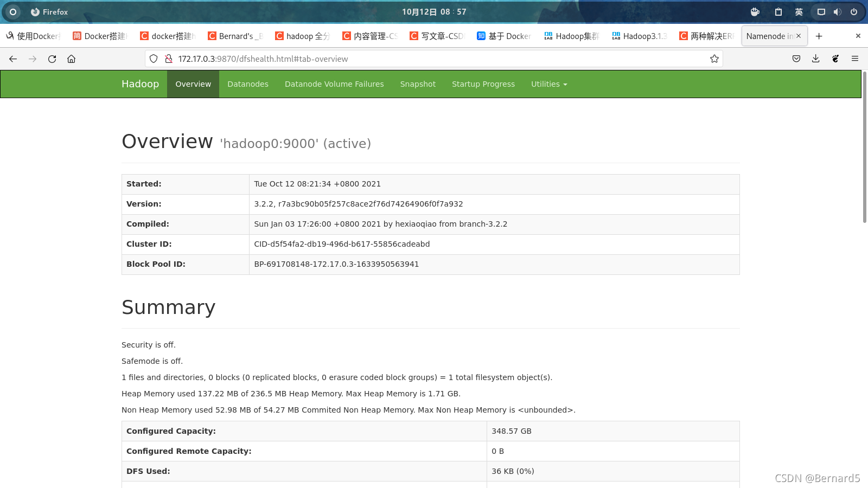The width and height of the screenshot is (868, 488).
Task: Click the insecure connection lock icon
Action: [169, 59]
